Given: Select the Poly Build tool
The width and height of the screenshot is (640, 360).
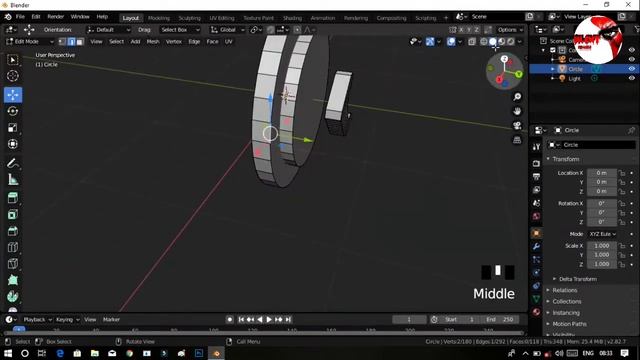Looking at the screenshot, I should [13, 280].
